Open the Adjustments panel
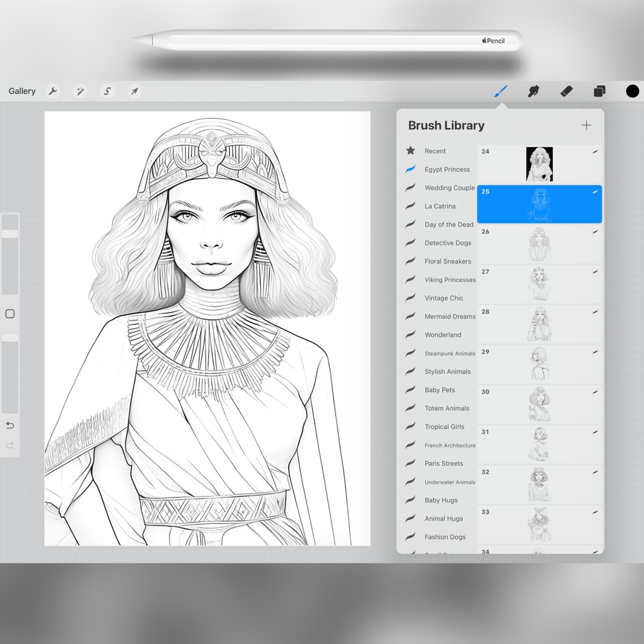 pos(80,91)
